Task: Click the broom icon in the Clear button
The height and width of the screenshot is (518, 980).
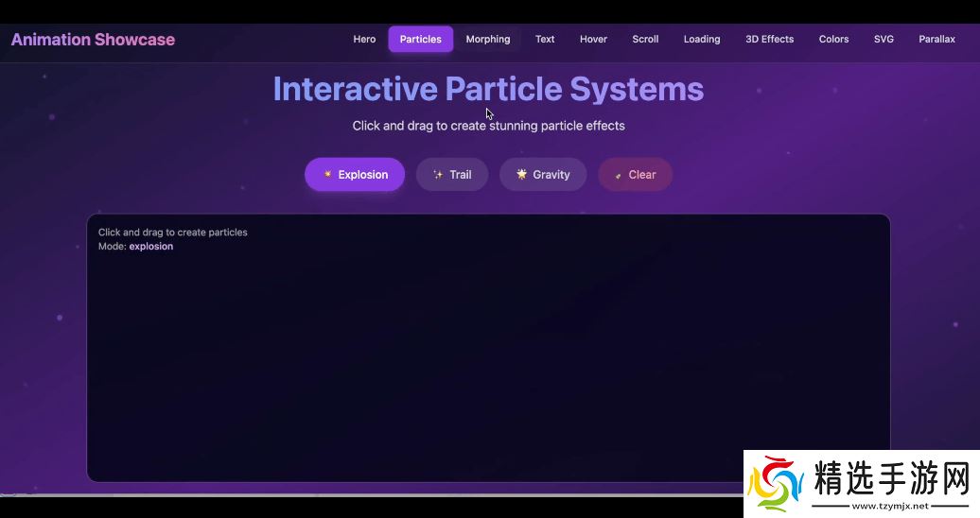Action: 618,175
